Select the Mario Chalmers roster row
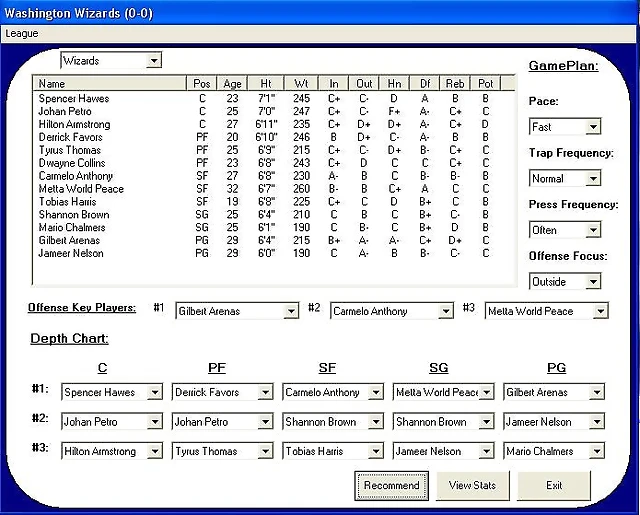 [x=273, y=227]
